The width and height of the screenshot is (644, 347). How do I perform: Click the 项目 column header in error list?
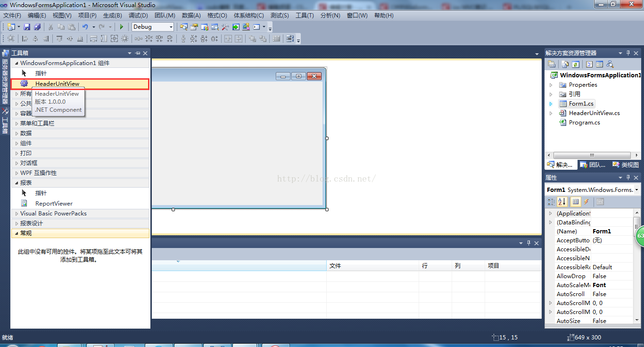(x=514, y=266)
